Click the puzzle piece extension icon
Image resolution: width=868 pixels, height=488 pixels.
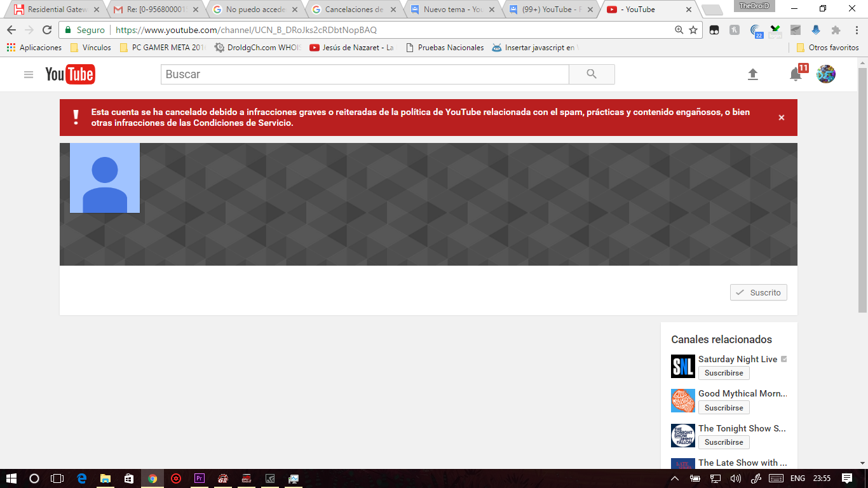click(x=836, y=30)
